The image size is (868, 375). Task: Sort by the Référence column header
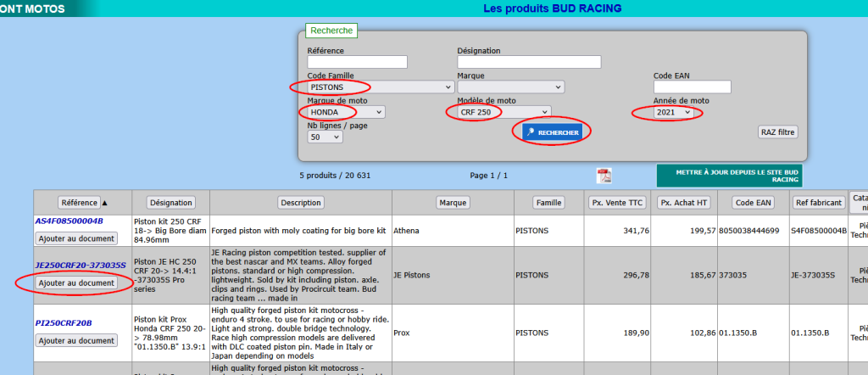click(79, 202)
